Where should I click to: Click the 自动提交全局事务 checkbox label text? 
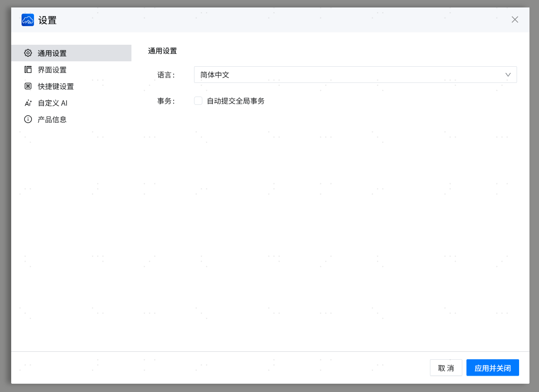(x=236, y=101)
